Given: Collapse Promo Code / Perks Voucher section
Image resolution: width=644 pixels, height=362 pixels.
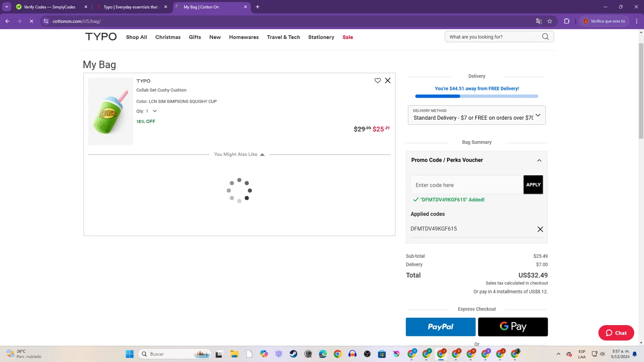Looking at the screenshot, I should click(x=539, y=160).
